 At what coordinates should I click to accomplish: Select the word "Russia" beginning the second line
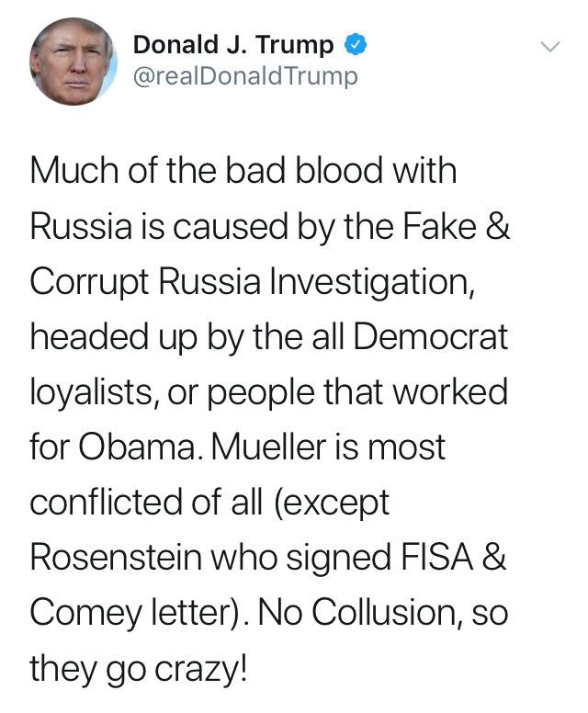(x=81, y=226)
